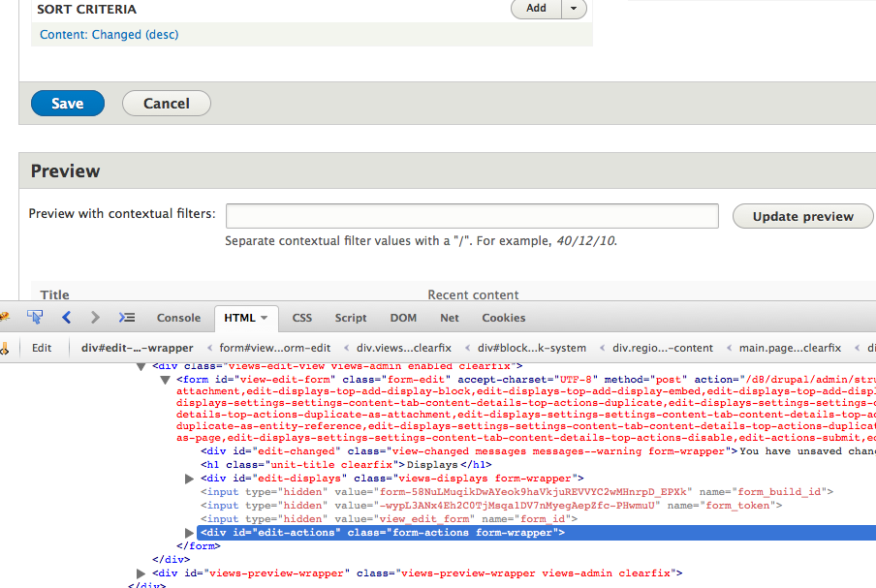Open the command line popup icon
The image size is (876, 588).
point(127,317)
